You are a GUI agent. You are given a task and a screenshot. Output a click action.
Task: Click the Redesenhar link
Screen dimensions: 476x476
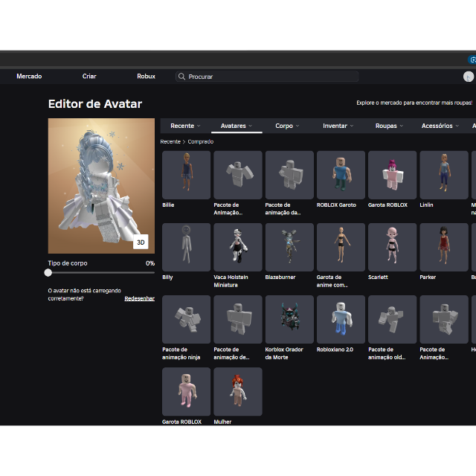point(139,298)
